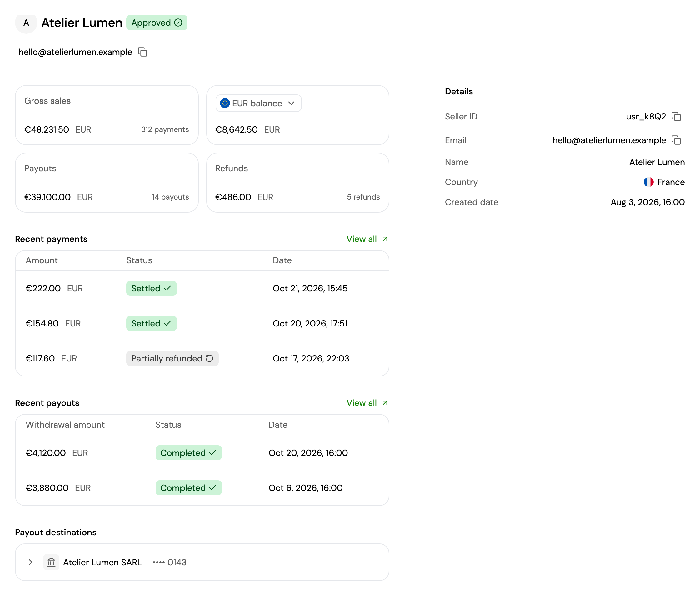Open the Refunds summary card
The width and height of the screenshot is (700, 596).
tap(297, 183)
